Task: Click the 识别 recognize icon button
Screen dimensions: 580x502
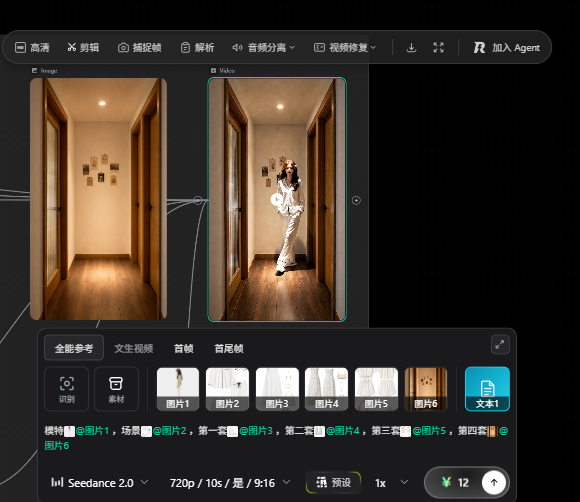Action: coord(67,389)
